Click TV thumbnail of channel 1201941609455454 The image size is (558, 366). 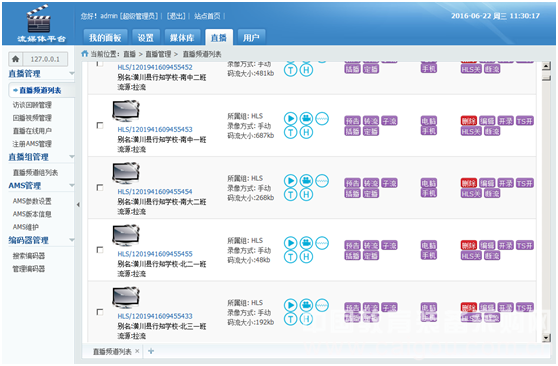tap(126, 173)
